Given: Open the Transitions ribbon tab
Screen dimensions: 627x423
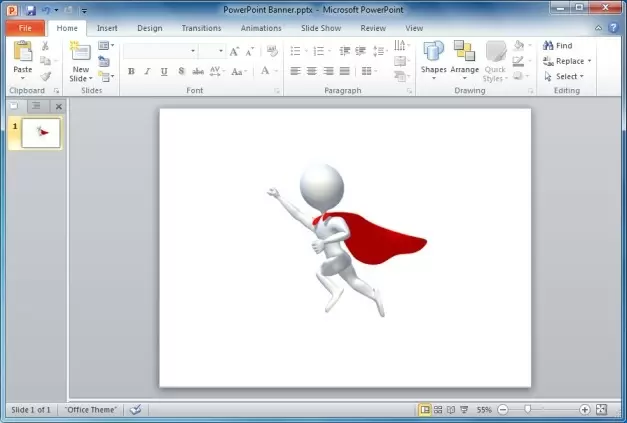Looking at the screenshot, I should (x=201, y=28).
